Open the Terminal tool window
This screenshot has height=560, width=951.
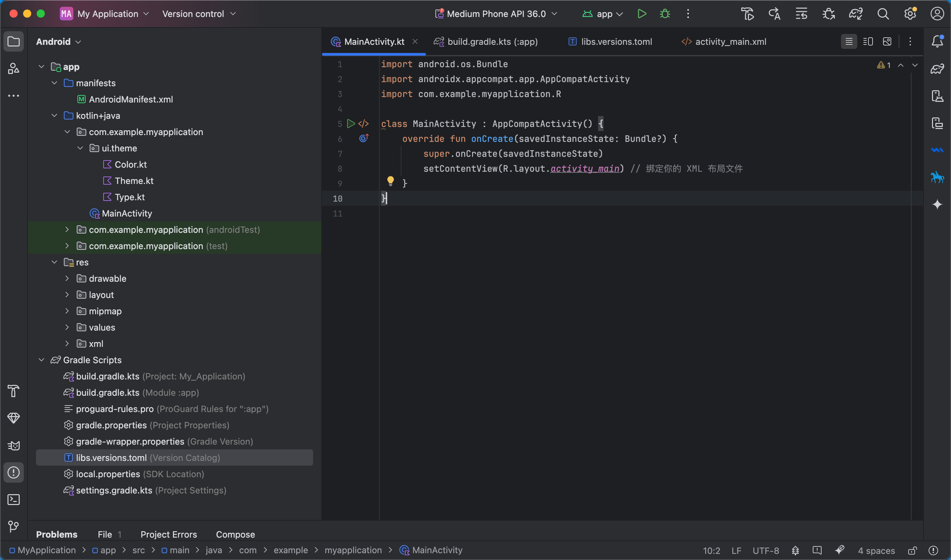[x=14, y=500]
